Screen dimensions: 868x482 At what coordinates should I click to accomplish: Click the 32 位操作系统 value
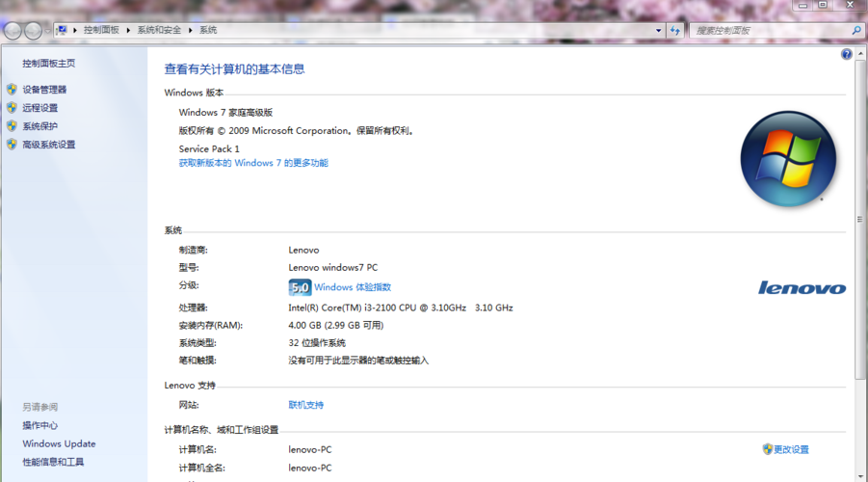(317, 343)
